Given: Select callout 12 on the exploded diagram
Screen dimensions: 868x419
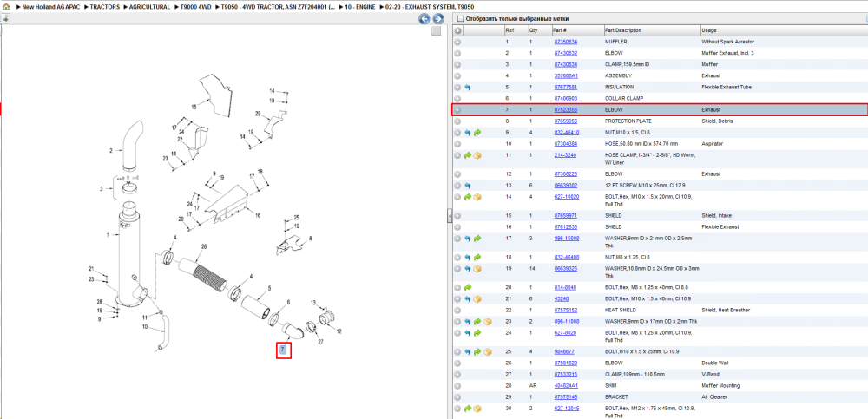Looking at the screenshot, I should click(x=339, y=331).
